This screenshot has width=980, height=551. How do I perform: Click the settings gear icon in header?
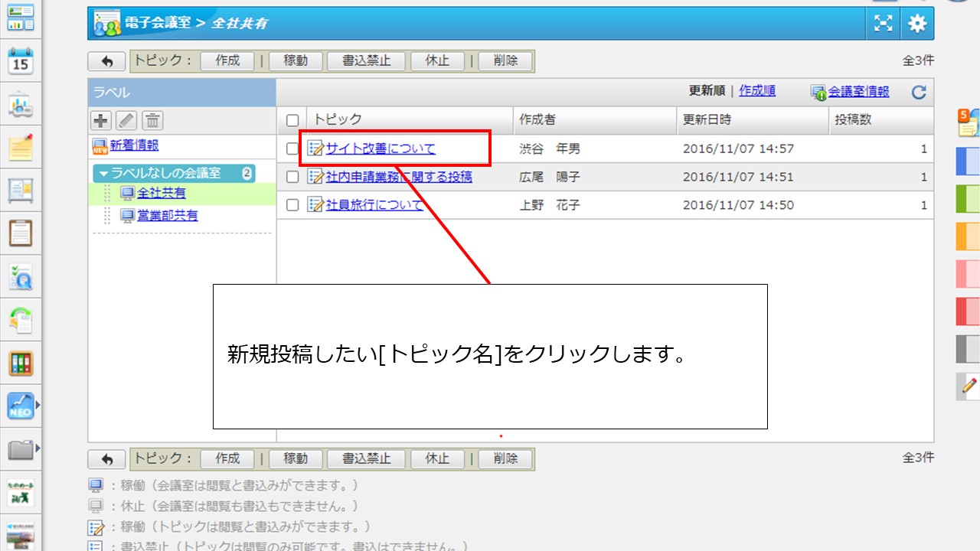(916, 24)
